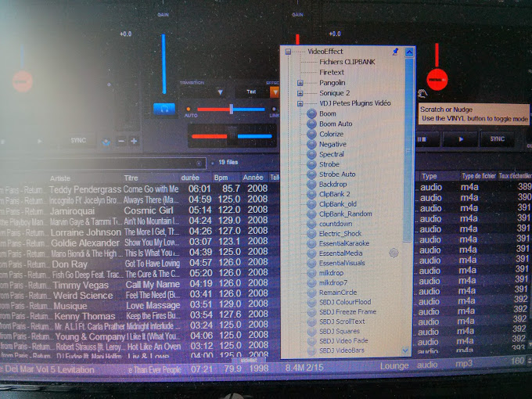Image resolution: width=532 pixels, height=399 pixels.
Task: Open the gear icon beside EssentialMedia
Action: click(x=394, y=253)
